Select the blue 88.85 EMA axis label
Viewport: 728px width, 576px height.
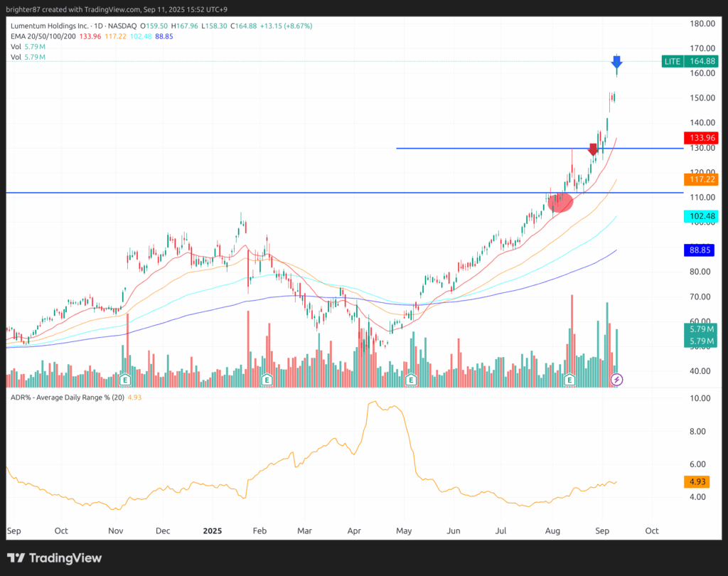tap(700, 250)
